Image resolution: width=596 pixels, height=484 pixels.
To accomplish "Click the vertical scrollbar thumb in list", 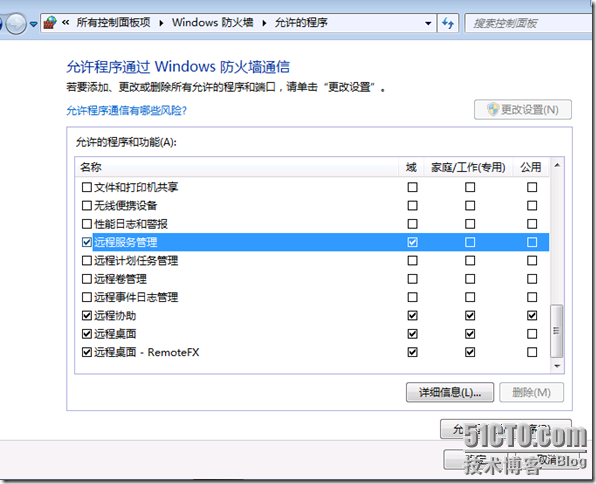I will coord(557,331).
